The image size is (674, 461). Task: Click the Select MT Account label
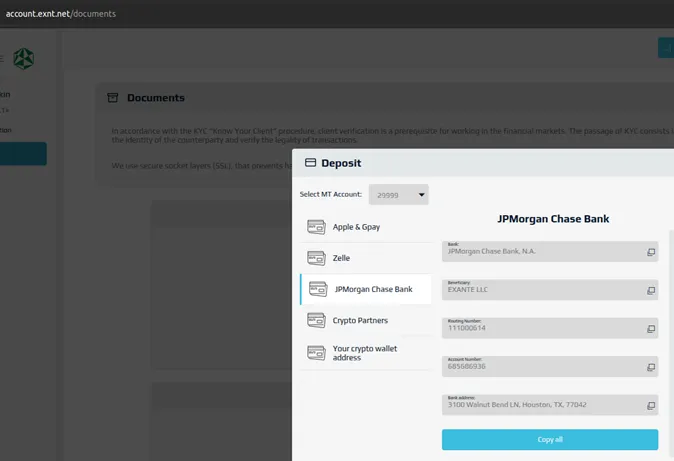pyautogui.click(x=331, y=194)
